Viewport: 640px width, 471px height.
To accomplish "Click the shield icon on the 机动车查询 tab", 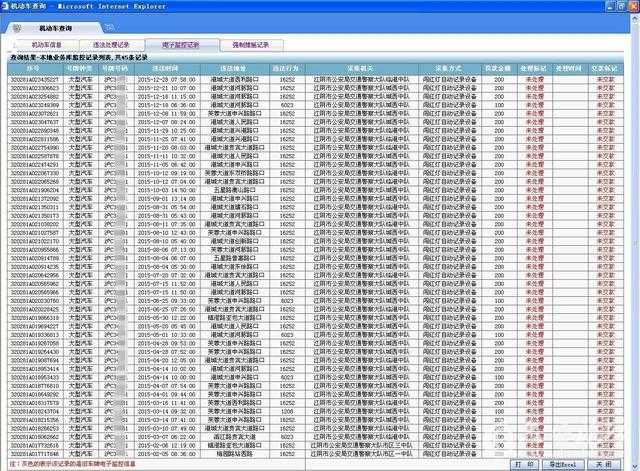I will (x=17, y=28).
